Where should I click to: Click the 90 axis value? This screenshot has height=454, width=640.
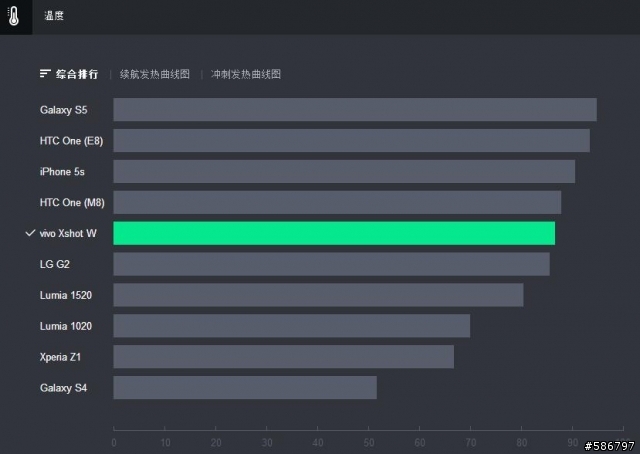573,443
